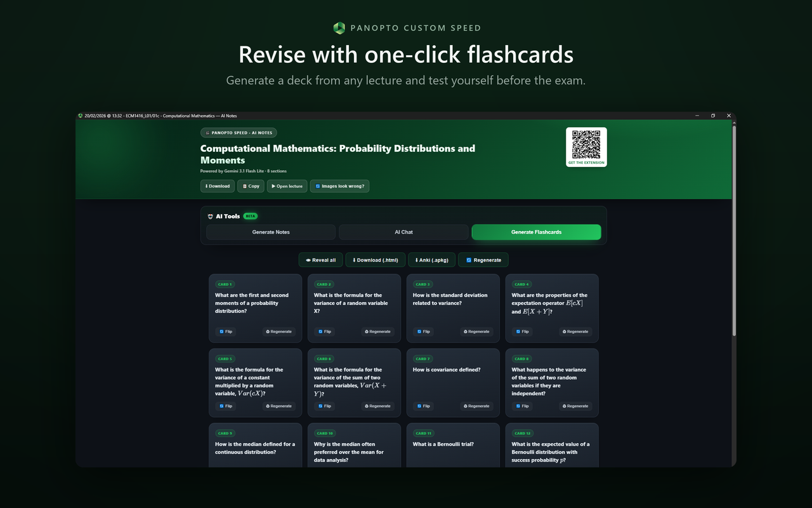This screenshot has width=812, height=508.
Task: Flip Card 2 on variance formula
Action: (325, 331)
